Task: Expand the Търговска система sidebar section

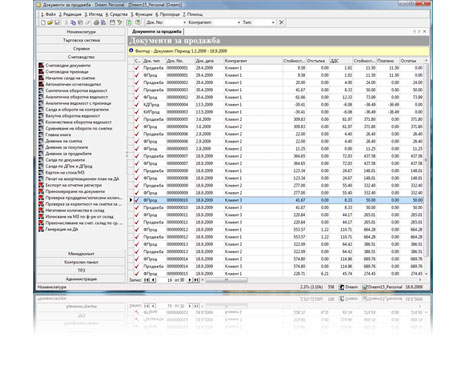Action: coord(81,40)
